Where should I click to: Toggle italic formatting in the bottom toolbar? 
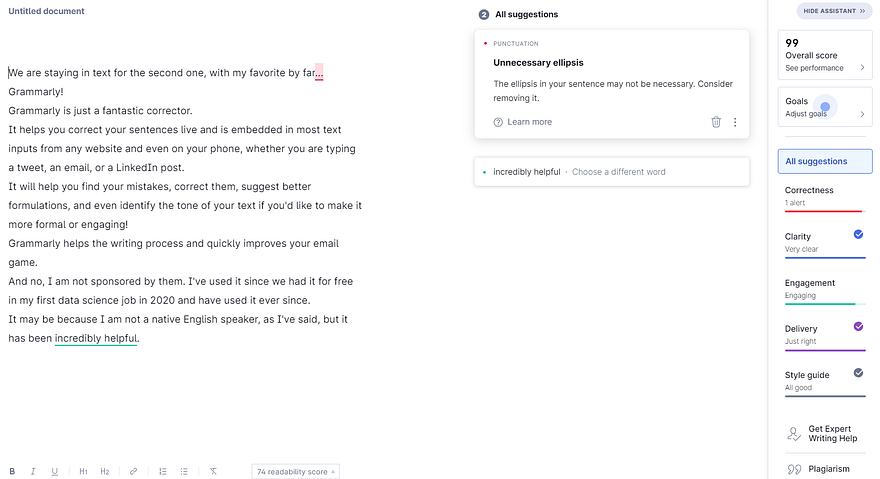tap(33, 471)
